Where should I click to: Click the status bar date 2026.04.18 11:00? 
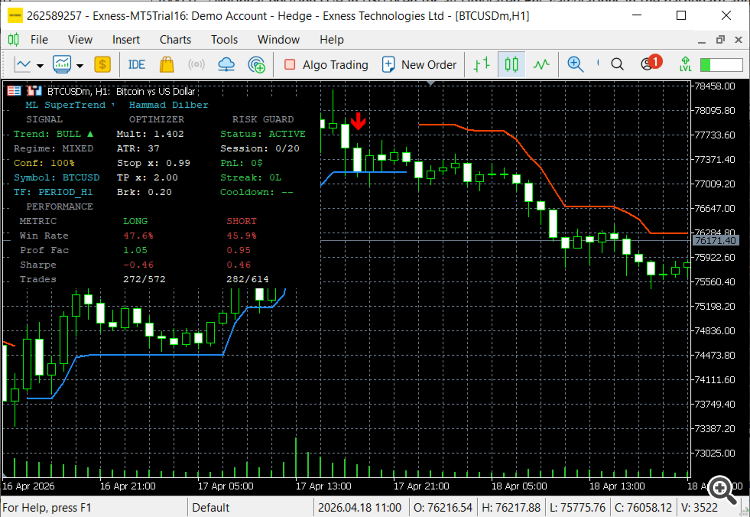(360, 507)
